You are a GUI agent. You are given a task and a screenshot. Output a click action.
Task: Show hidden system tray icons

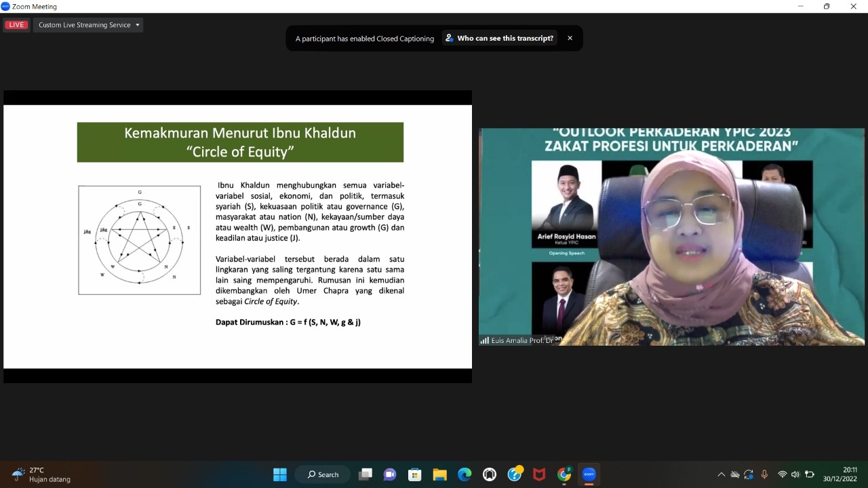click(x=721, y=474)
